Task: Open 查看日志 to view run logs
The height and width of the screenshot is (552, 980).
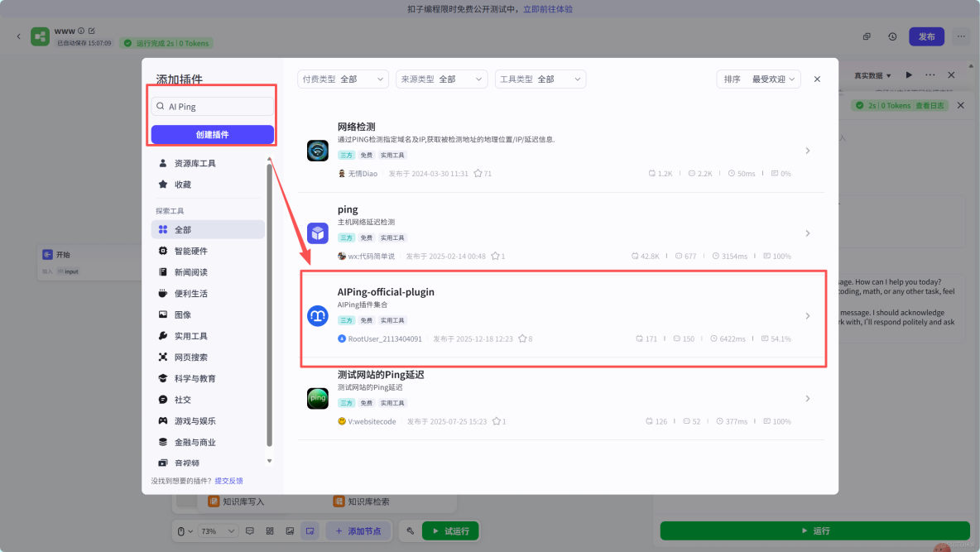Action: click(x=930, y=105)
